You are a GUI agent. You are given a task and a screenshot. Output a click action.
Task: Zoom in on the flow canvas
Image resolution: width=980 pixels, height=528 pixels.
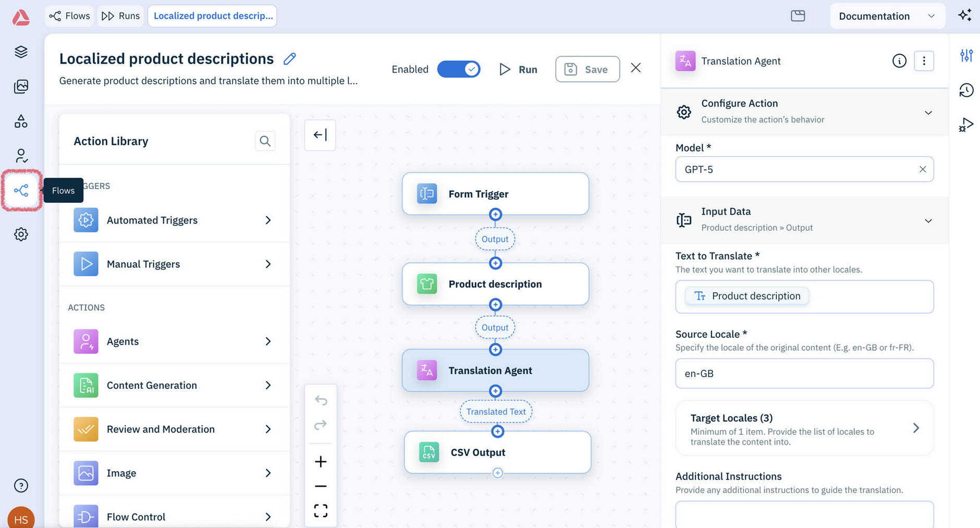click(321, 461)
